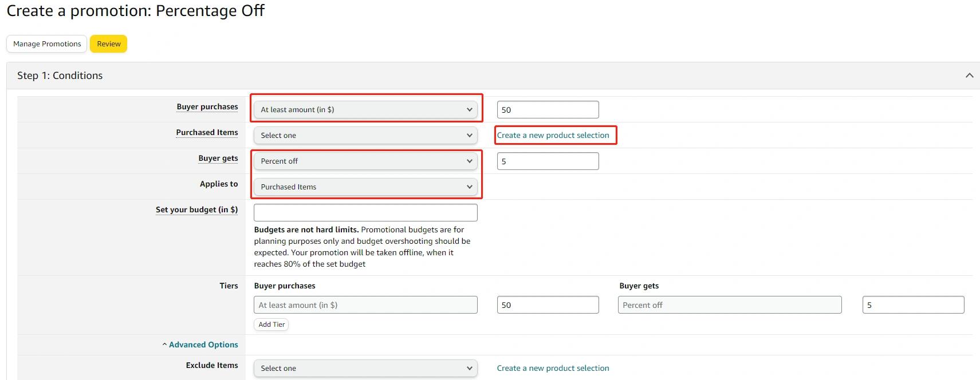Click the Manage Promotions button
Image resolution: width=980 pixels, height=380 pixels.
point(47,44)
